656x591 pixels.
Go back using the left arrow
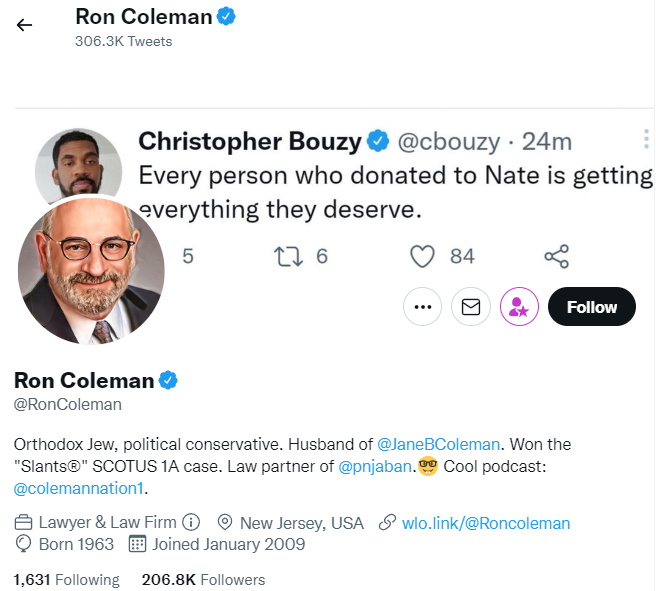(x=24, y=25)
